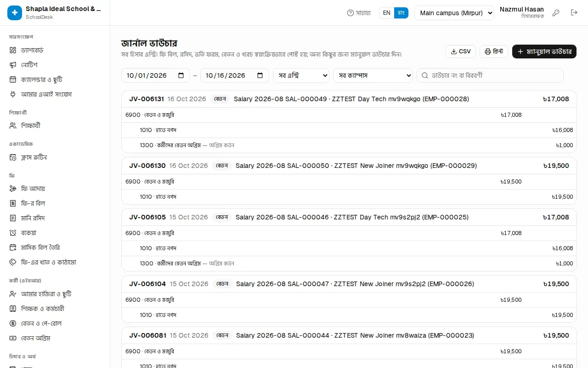Click the ম্যানুয়াল ভাউচার button
Image resolution: width=588 pixels, height=368 pixels.
click(544, 52)
